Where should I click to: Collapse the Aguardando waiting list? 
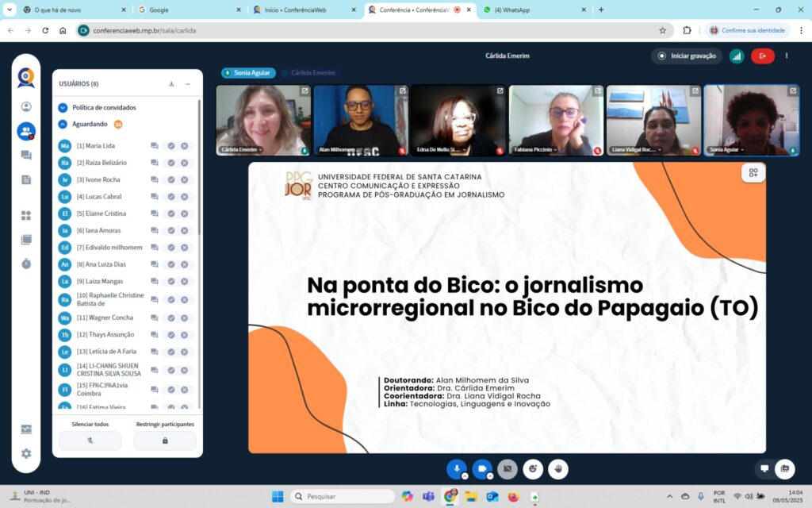tap(63, 125)
